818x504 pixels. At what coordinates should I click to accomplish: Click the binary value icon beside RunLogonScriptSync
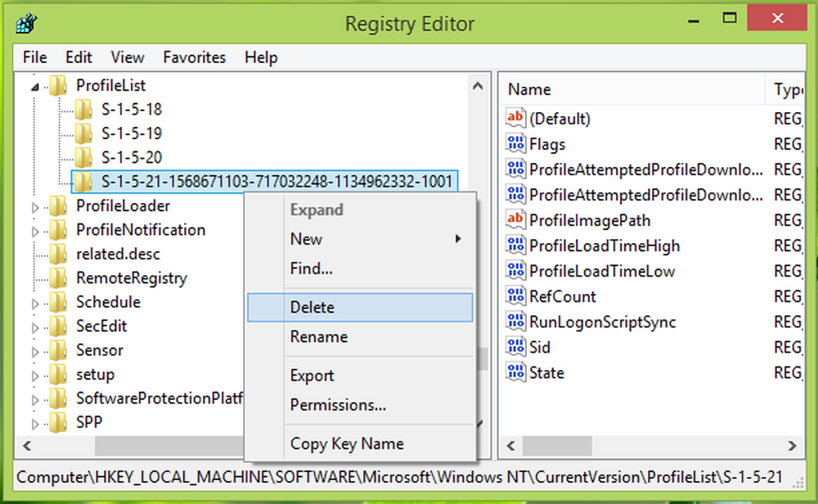515,322
